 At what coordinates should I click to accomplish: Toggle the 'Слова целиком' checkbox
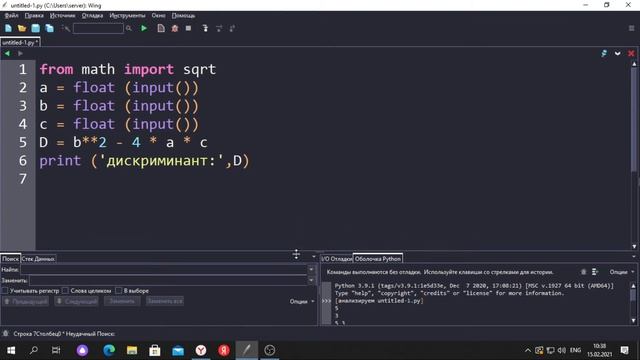(65, 291)
